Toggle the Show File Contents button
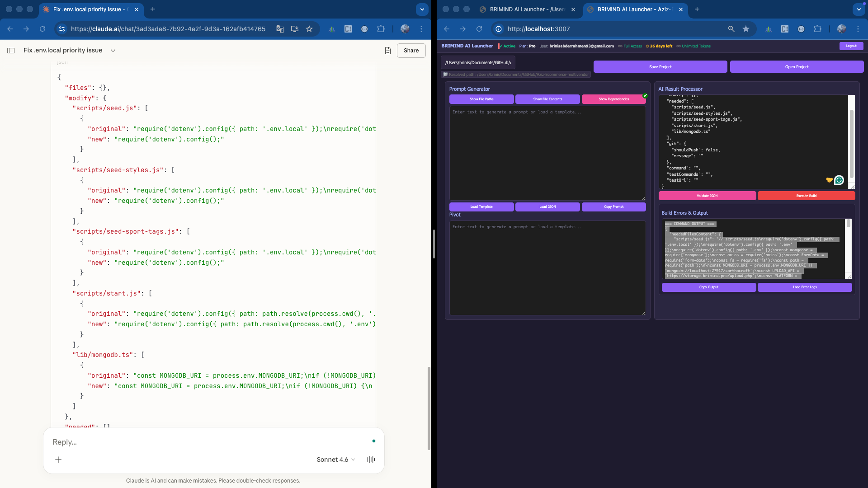 click(547, 99)
